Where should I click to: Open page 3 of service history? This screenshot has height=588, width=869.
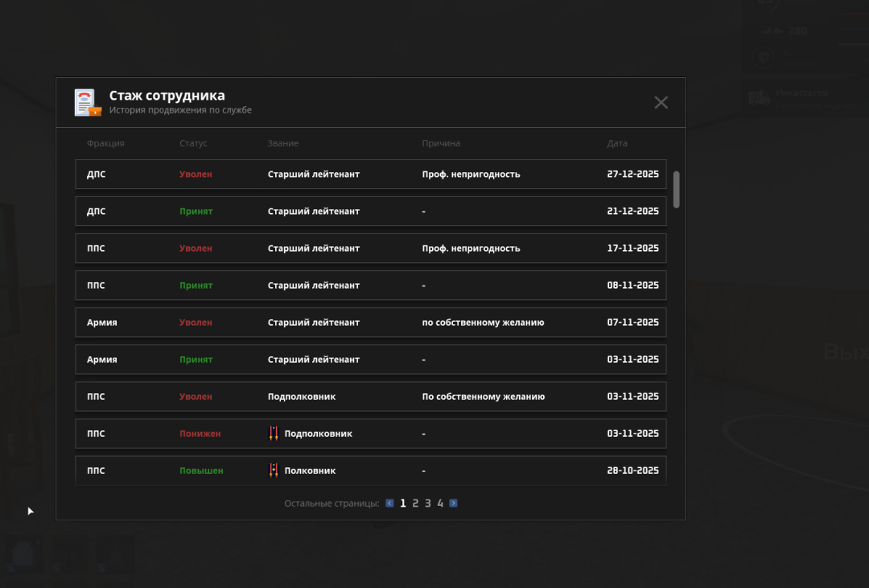coord(427,504)
